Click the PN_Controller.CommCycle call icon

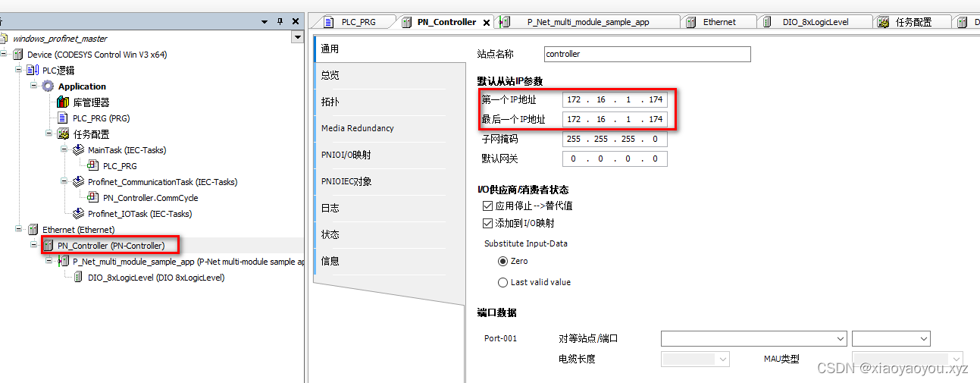(x=94, y=198)
